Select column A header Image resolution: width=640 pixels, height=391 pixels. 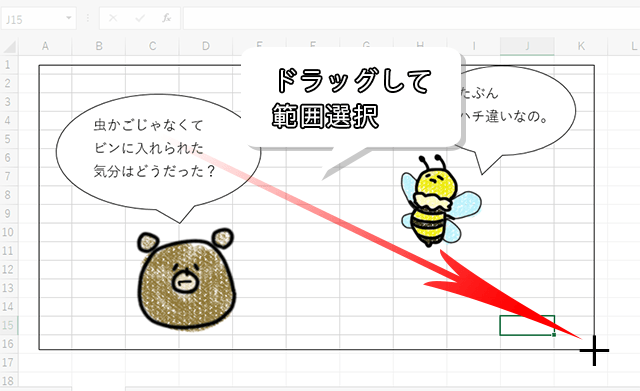point(45,46)
